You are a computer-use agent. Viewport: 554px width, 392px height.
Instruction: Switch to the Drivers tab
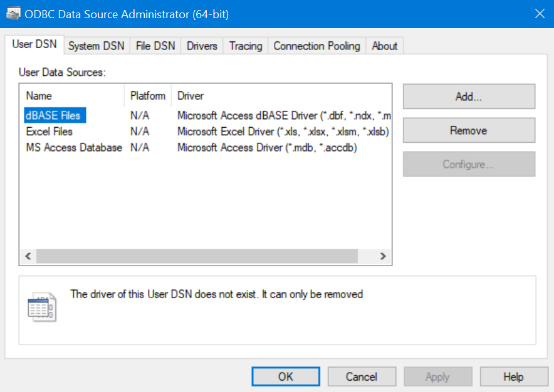[x=202, y=46]
